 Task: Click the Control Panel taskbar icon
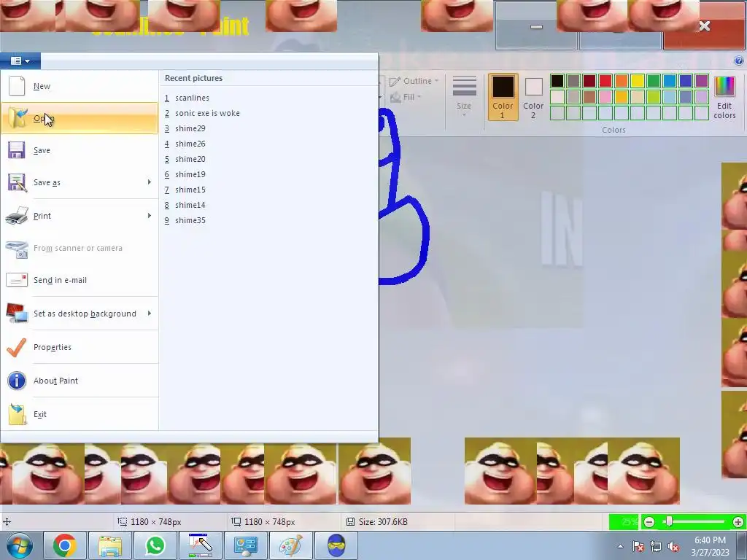[x=246, y=545]
